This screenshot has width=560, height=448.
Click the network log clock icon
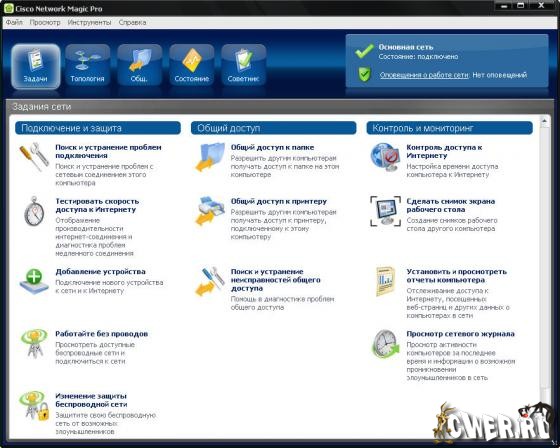pyautogui.click(x=385, y=344)
